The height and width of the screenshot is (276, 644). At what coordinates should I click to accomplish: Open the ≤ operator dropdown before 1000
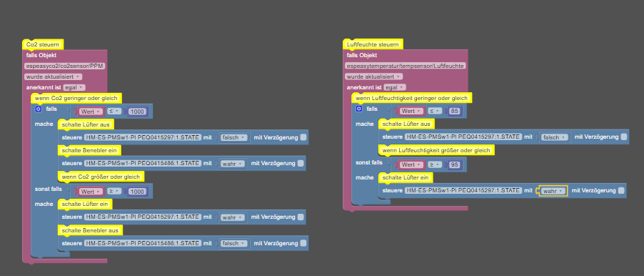coord(114,111)
